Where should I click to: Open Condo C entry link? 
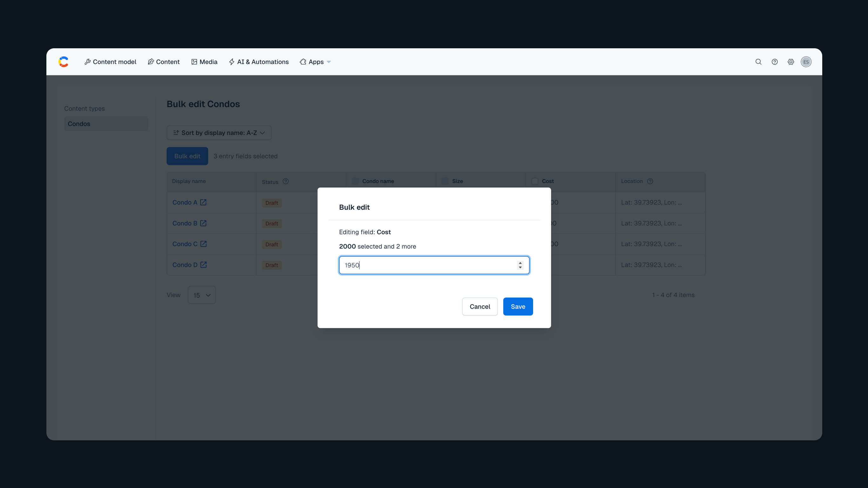[185, 244]
